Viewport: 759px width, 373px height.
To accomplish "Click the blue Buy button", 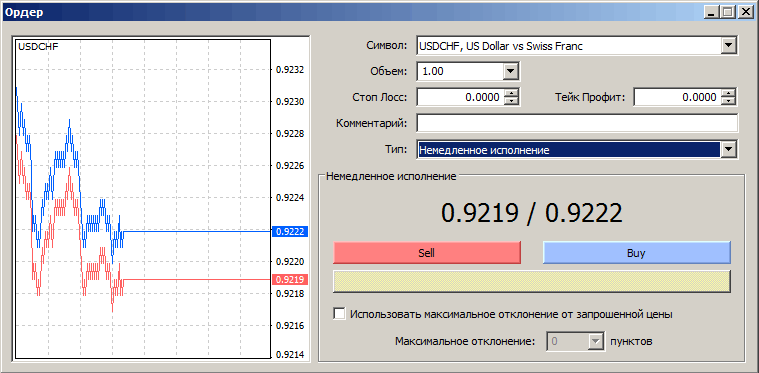I will pos(637,253).
